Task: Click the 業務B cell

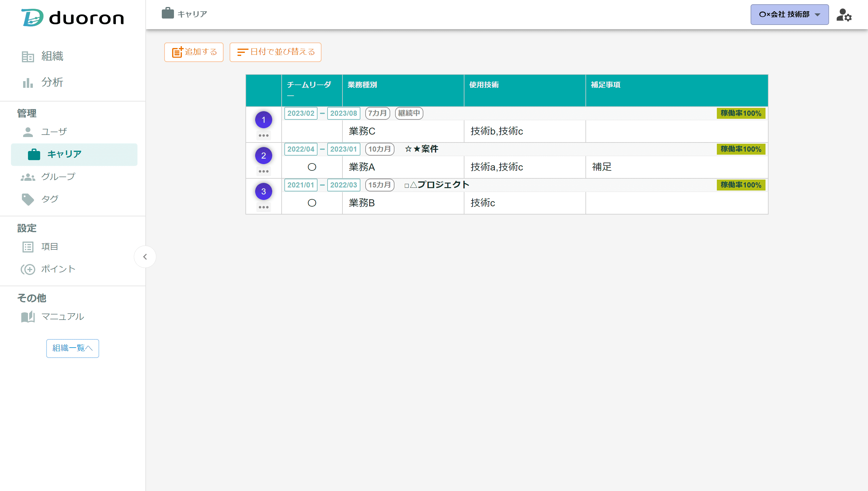Action: coord(403,203)
